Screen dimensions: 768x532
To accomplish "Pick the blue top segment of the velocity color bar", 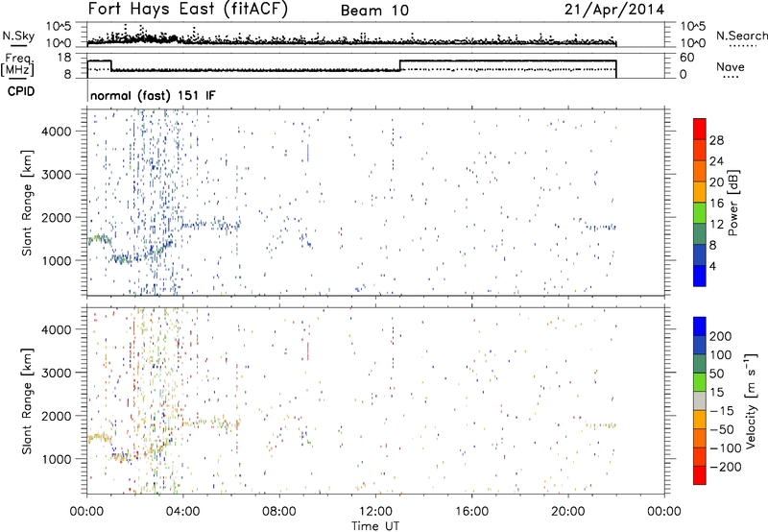I will tap(700, 326).
